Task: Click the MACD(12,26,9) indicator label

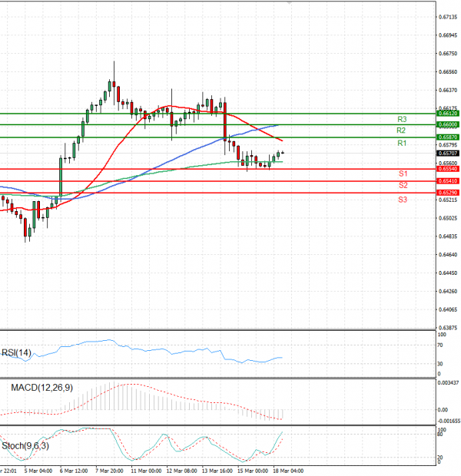Action: click(42, 388)
